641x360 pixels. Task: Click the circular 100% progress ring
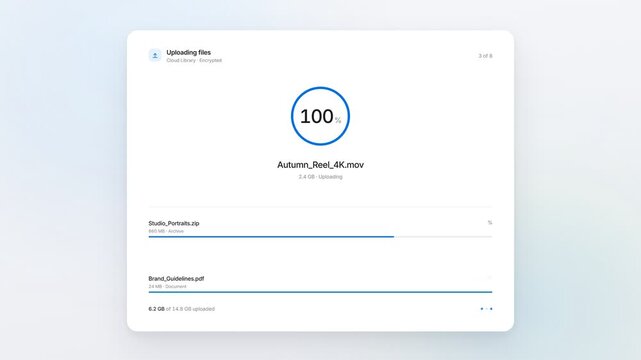320,116
